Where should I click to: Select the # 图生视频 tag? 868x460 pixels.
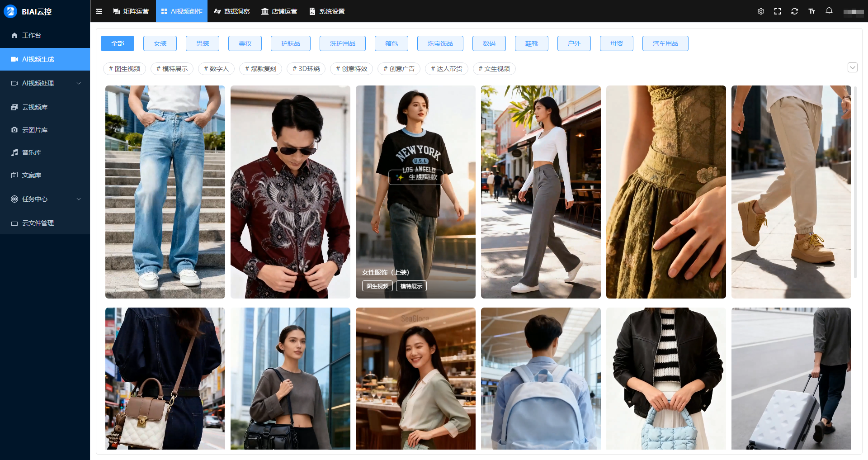click(x=125, y=69)
